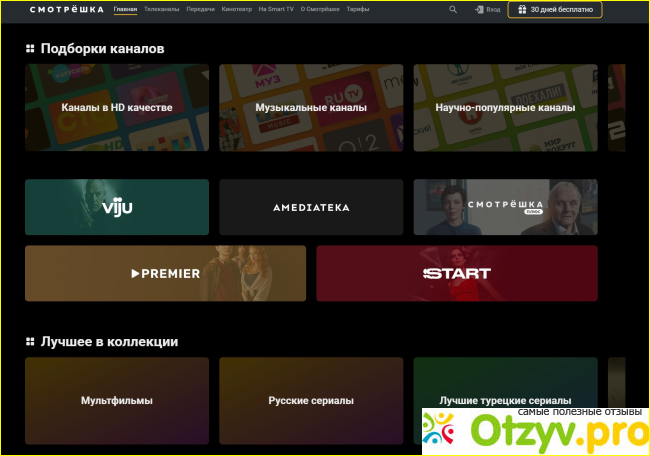Open Каналы в HD качестве collection
The height and width of the screenshot is (456, 650).
pos(117,107)
